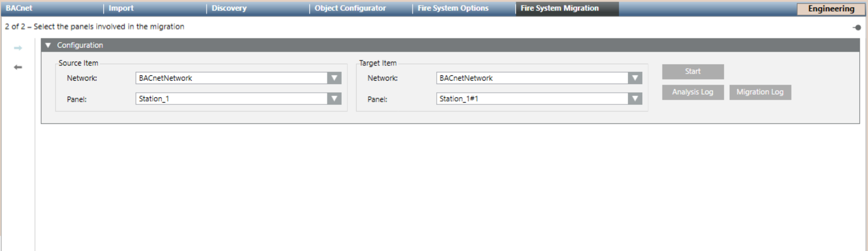Select the Object Configurator tab
The image size is (868, 251).
point(350,8)
